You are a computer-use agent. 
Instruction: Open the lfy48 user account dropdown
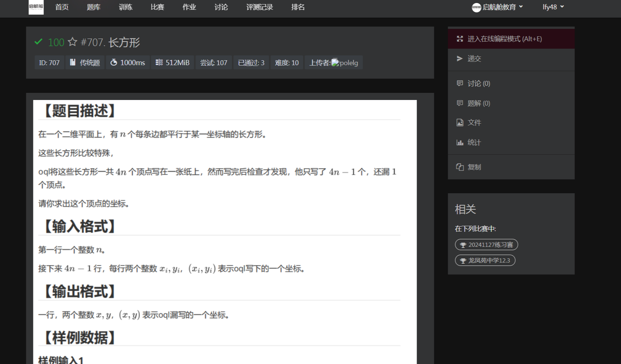pyautogui.click(x=553, y=7)
